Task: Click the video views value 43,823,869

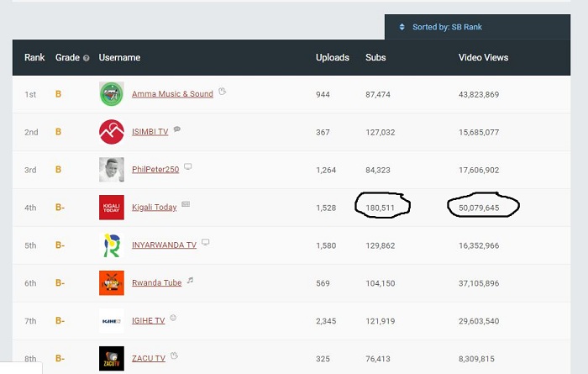Action: tap(479, 94)
